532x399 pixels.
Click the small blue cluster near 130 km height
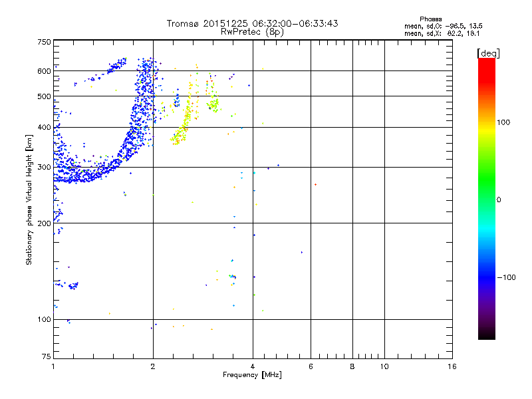(73, 286)
